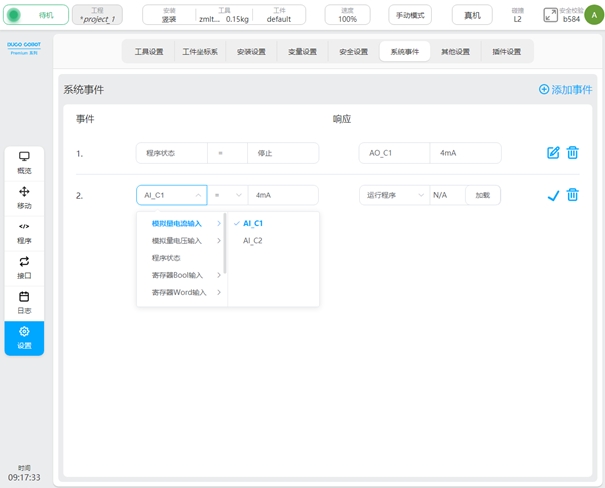Expand the AI_C1 event dropdown

[x=171, y=196]
